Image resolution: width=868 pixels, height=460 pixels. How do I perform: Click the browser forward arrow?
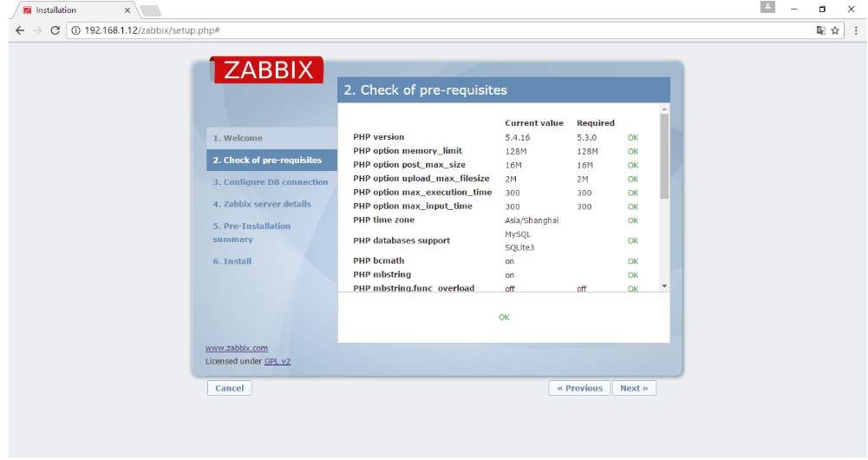[37, 30]
